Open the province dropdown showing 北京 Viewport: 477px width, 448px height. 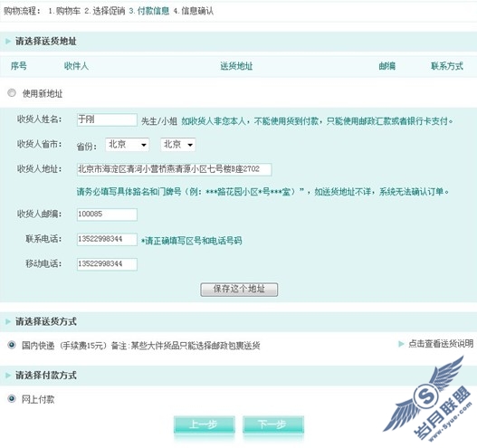[x=127, y=145]
